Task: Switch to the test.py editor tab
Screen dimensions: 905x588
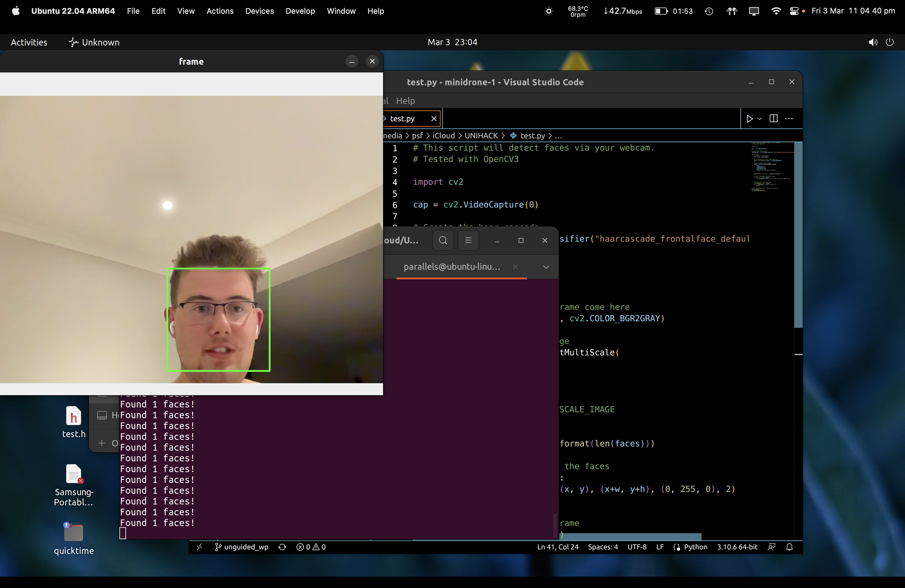Action: click(403, 119)
